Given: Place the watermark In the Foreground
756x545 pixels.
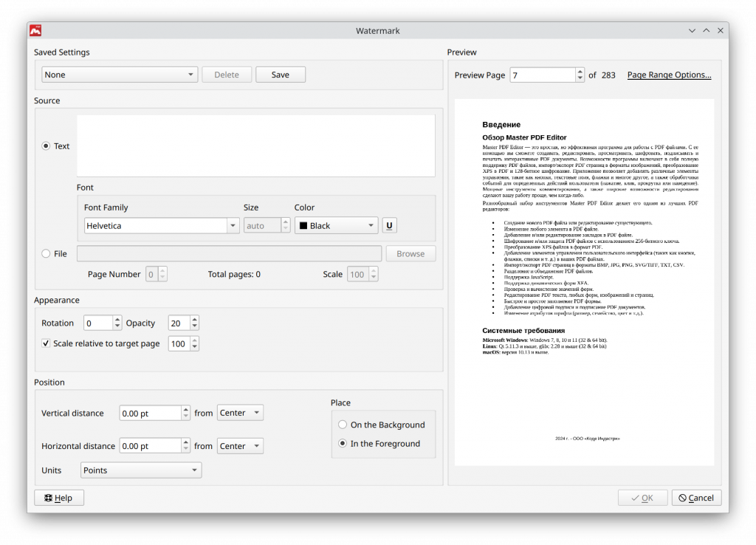Looking at the screenshot, I should point(342,442).
